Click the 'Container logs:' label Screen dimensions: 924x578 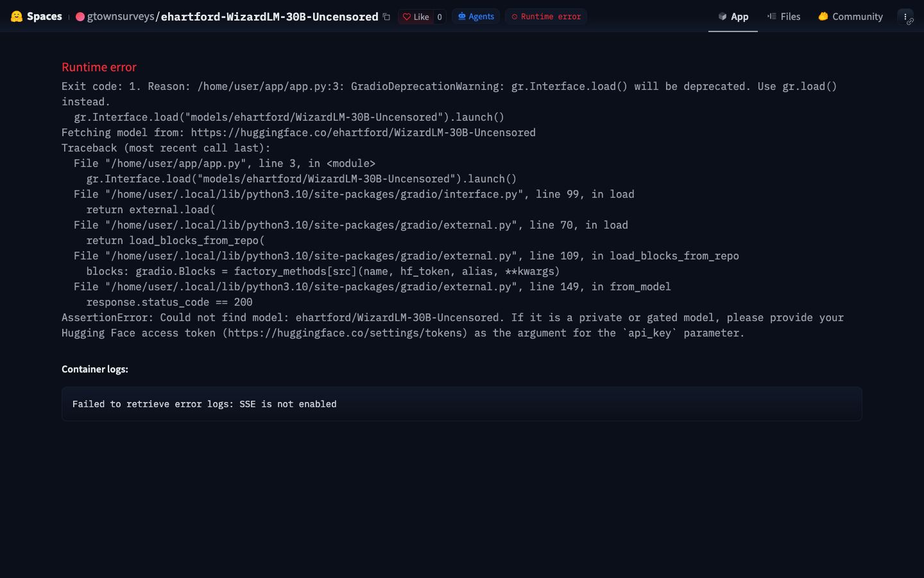tap(95, 369)
